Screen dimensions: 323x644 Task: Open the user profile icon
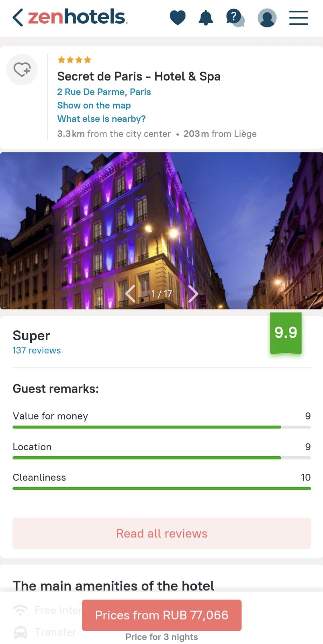click(x=267, y=18)
